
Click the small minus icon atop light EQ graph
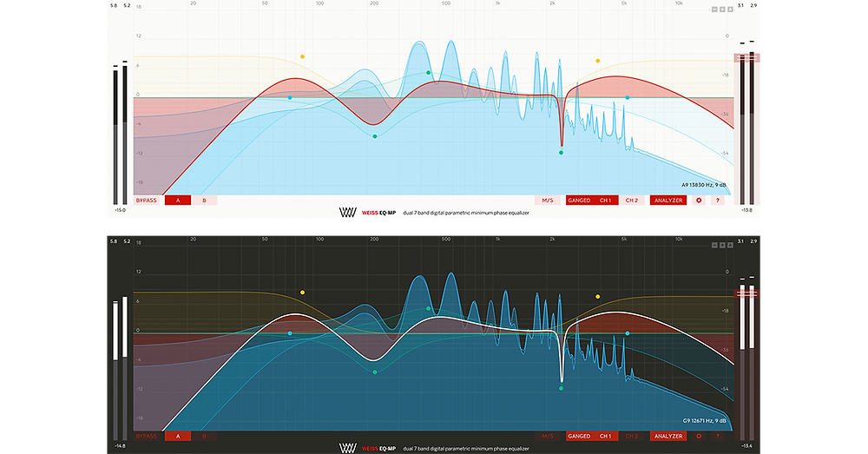714,10
